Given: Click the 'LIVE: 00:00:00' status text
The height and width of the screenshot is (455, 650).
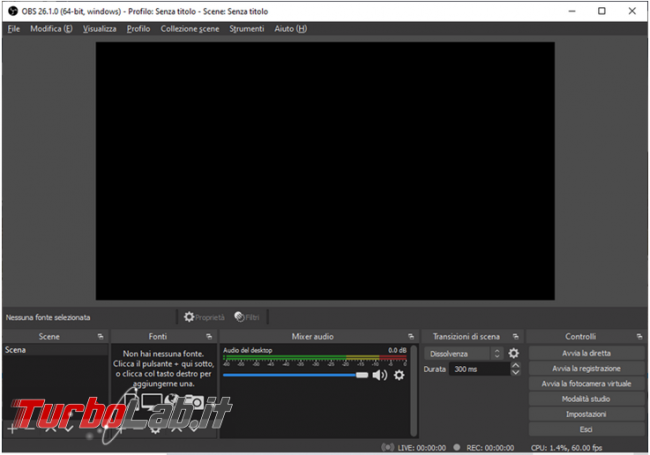Looking at the screenshot, I should click(422, 448).
